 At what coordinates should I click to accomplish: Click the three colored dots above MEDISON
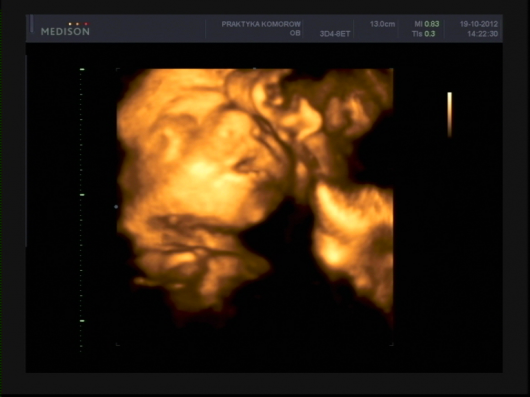pos(78,24)
